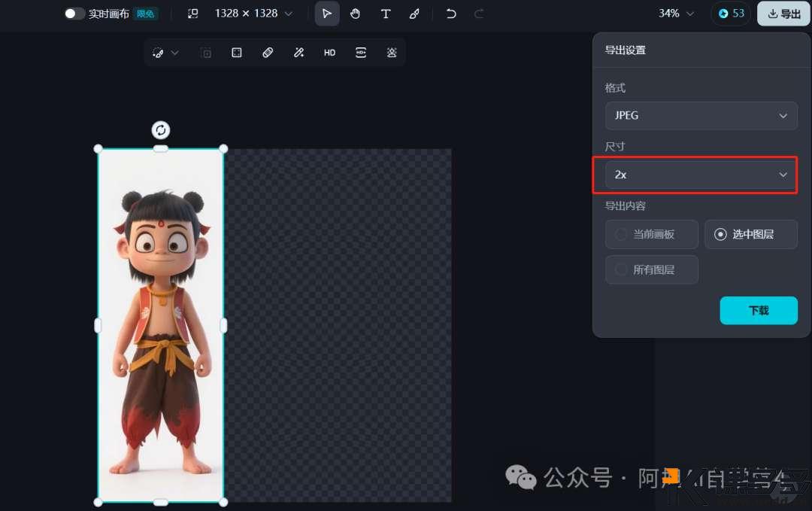Click the redo arrow
Screen dimensions: 812x511
[x=479, y=14]
